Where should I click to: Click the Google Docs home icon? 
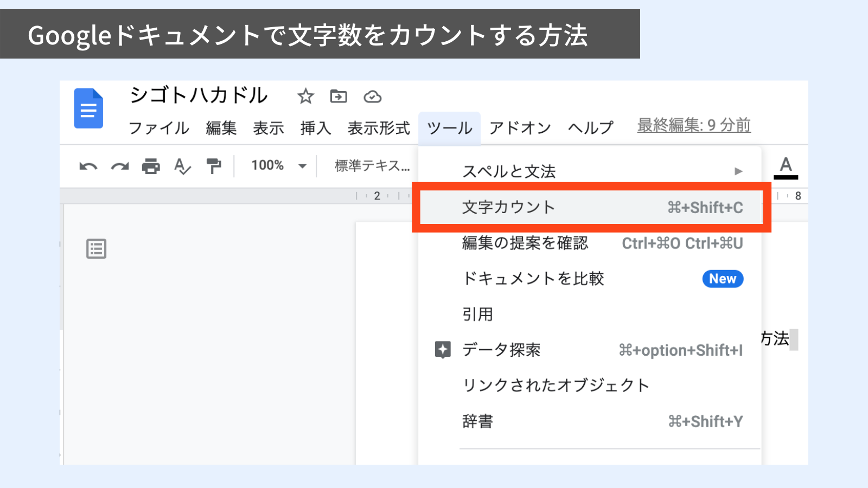[x=88, y=108]
